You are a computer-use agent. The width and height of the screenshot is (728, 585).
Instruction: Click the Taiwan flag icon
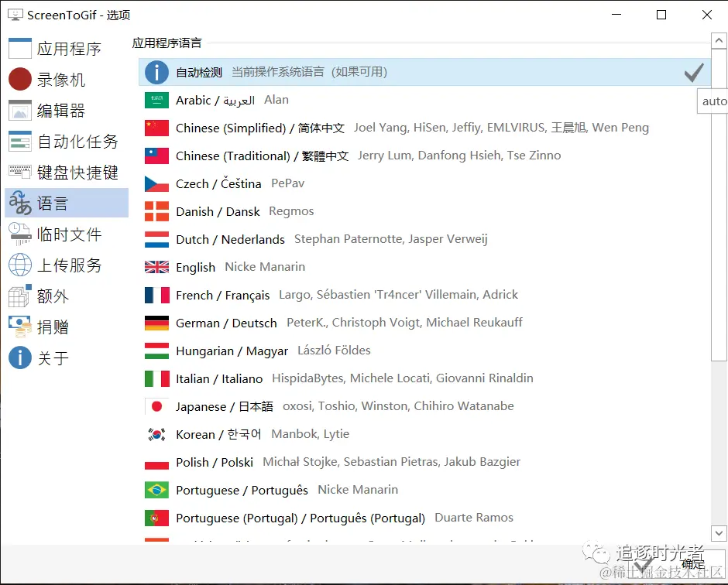click(156, 156)
